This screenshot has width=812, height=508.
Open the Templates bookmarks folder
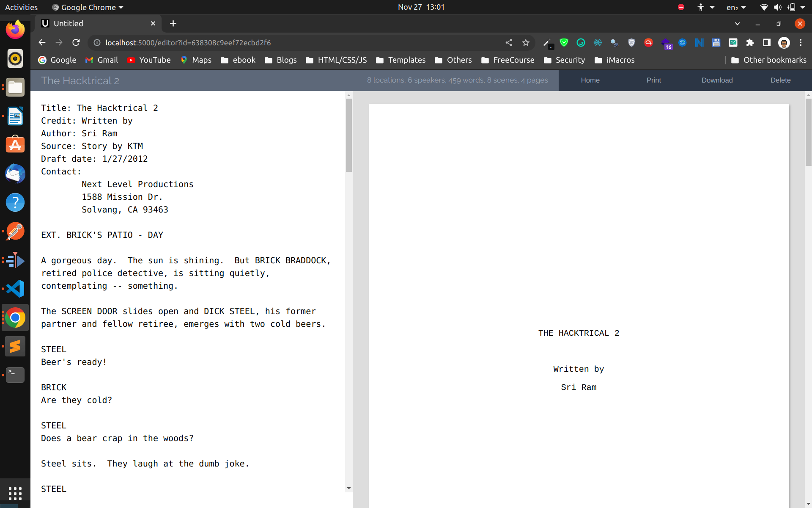(x=401, y=60)
